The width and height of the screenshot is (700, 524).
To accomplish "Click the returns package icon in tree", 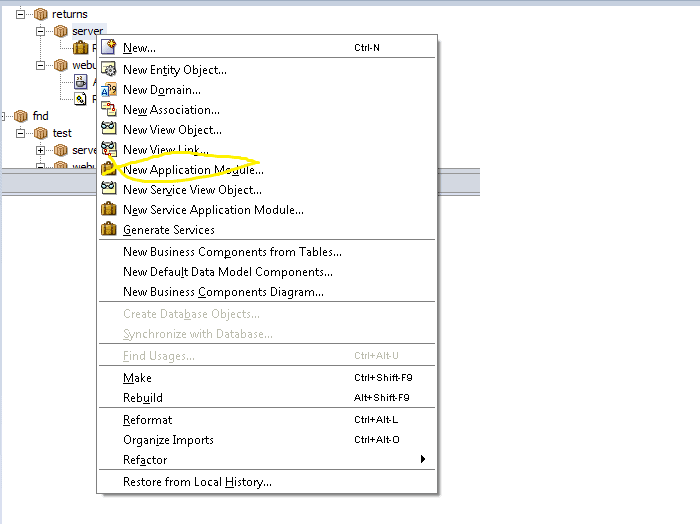I will (41, 14).
